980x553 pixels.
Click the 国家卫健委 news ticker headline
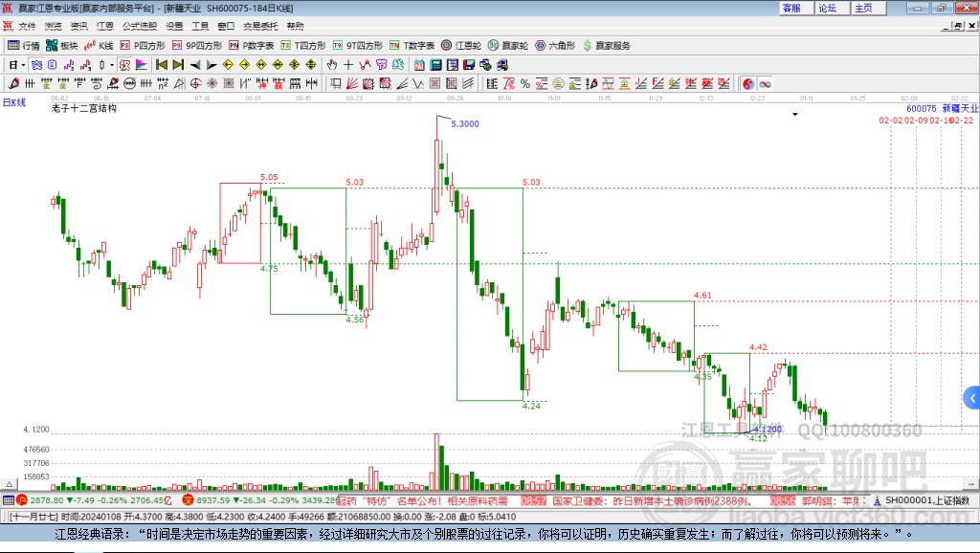point(652,500)
